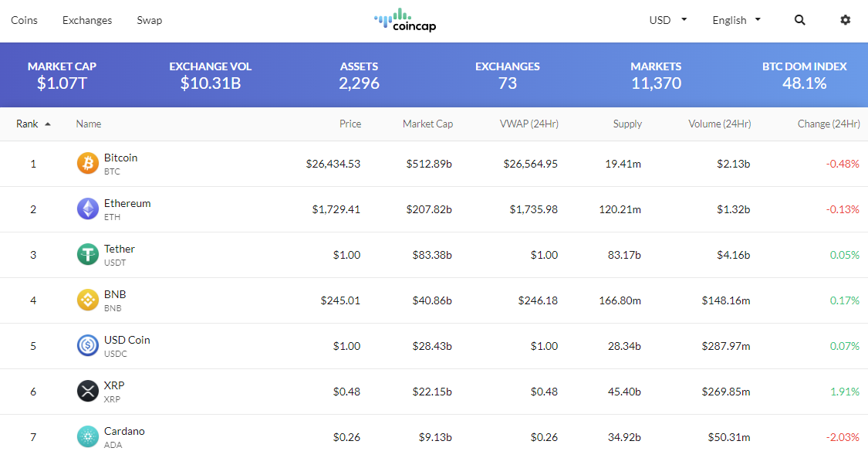Viewport: 868px width, 458px height.
Task: Click the 48.1% BTC dominance stat
Action: [804, 83]
